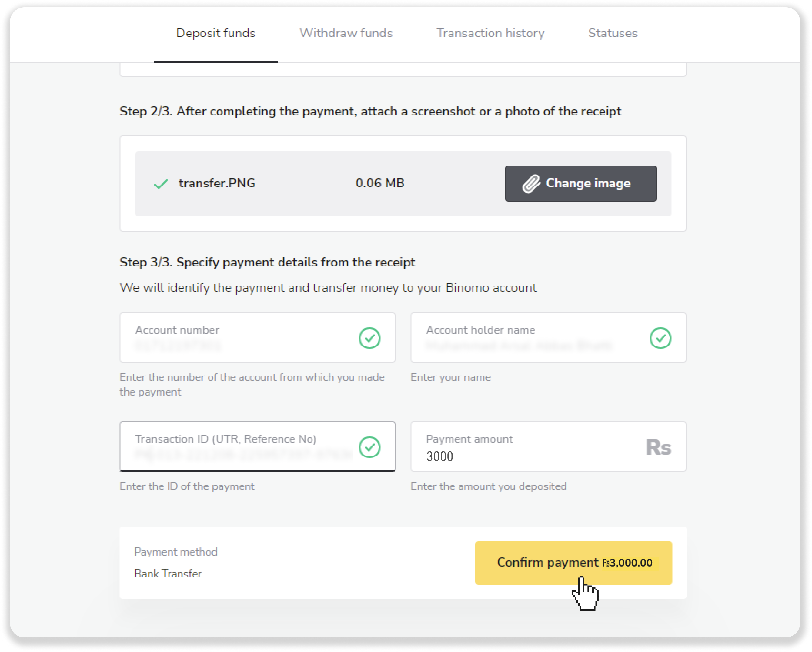The height and width of the screenshot is (652, 812).
Task: Confirm payment of Rs3,000.00
Action: click(573, 563)
